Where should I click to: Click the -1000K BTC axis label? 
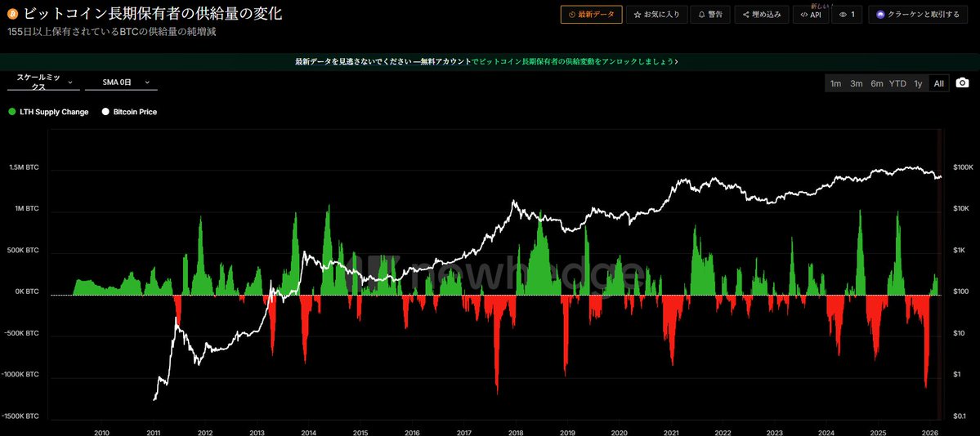click(x=21, y=374)
